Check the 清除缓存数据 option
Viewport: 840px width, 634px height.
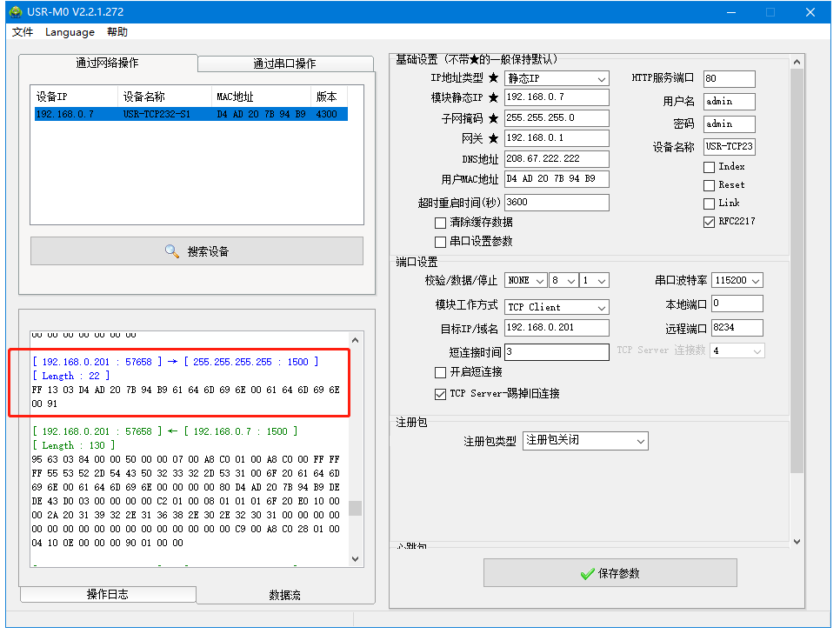[x=440, y=223]
